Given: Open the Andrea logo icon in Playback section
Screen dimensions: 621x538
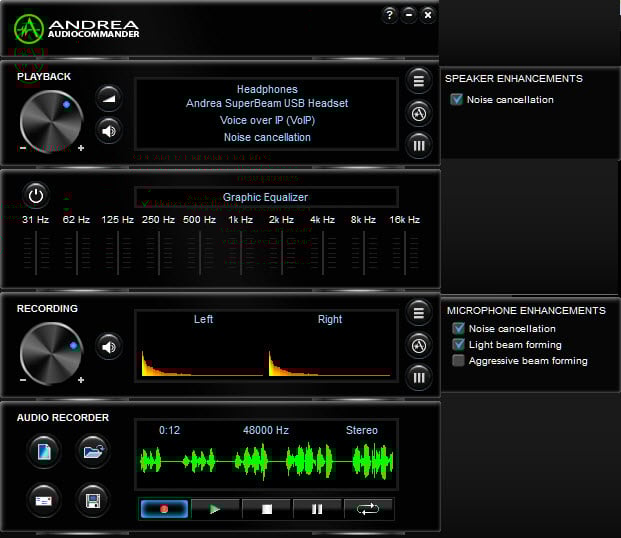Looking at the screenshot, I should point(419,113).
